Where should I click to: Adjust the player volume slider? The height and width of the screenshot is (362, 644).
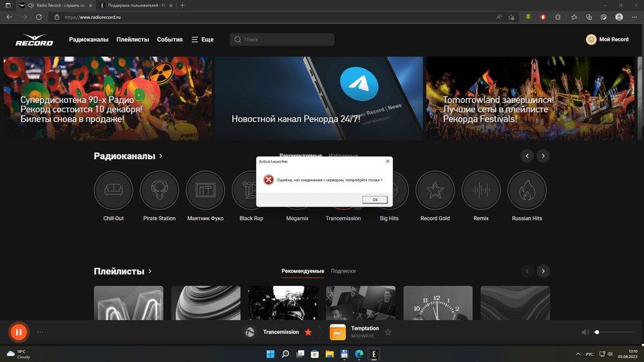[614, 332]
